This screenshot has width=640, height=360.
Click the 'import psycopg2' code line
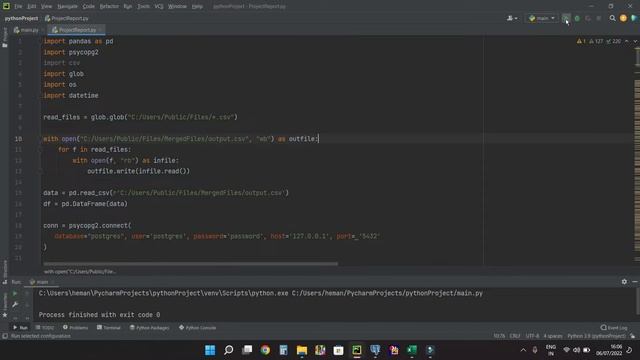coord(71,52)
